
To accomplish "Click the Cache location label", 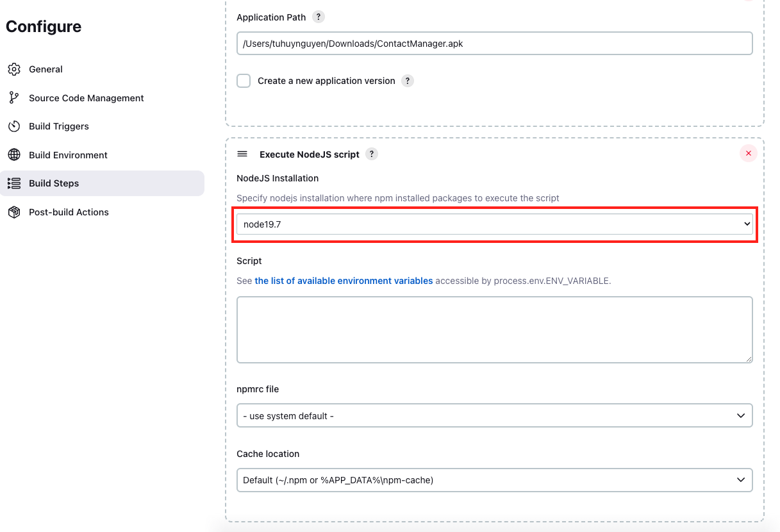I will click(268, 454).
